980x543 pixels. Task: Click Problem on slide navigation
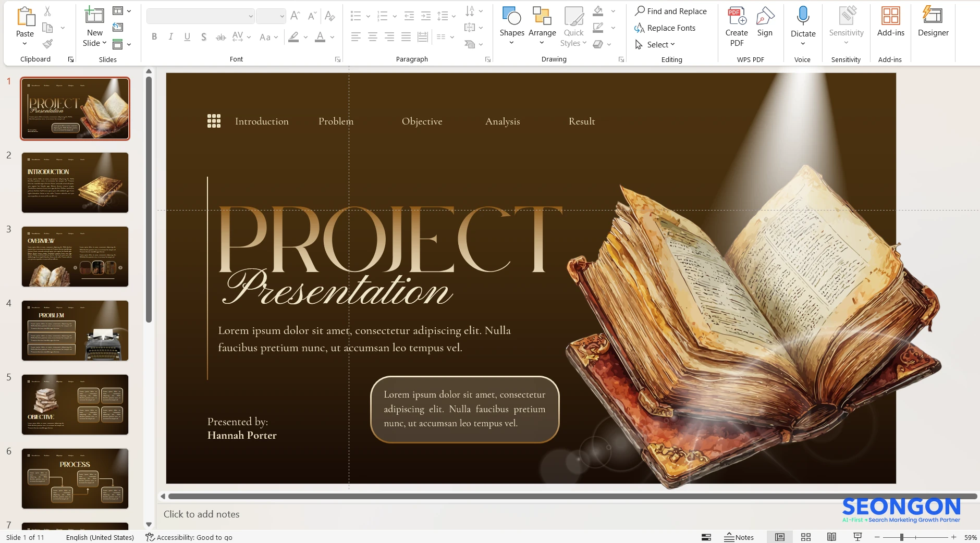pyautogui.click(x=336, y=121)
